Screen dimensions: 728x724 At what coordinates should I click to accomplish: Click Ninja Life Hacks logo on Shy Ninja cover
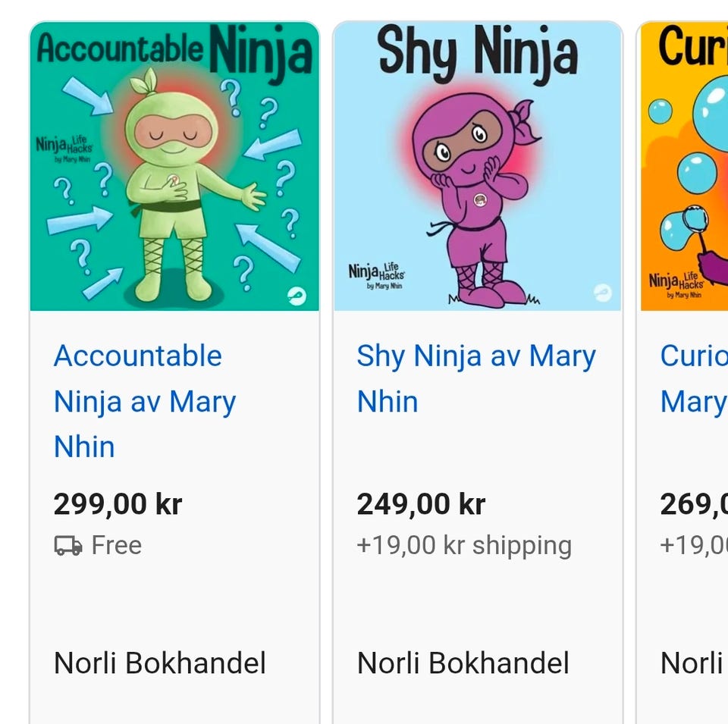[375, 276]
